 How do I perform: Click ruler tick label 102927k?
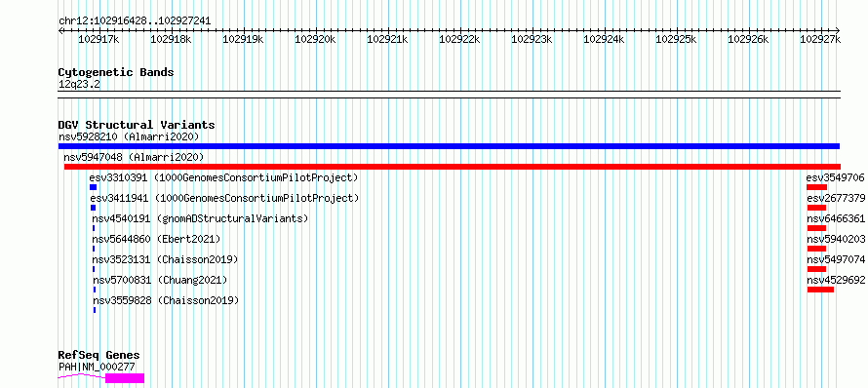(x=820, y=39)
